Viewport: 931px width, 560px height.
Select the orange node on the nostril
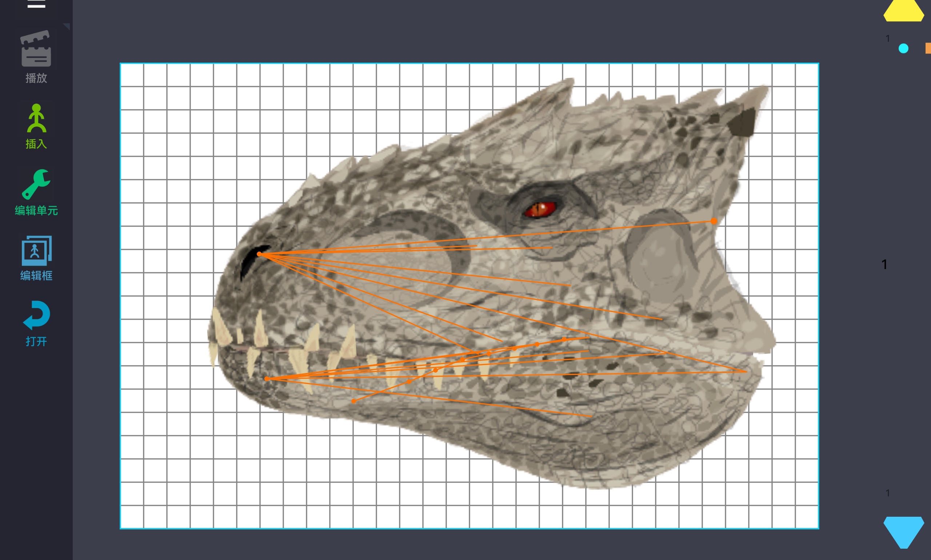tap(259, 254)
